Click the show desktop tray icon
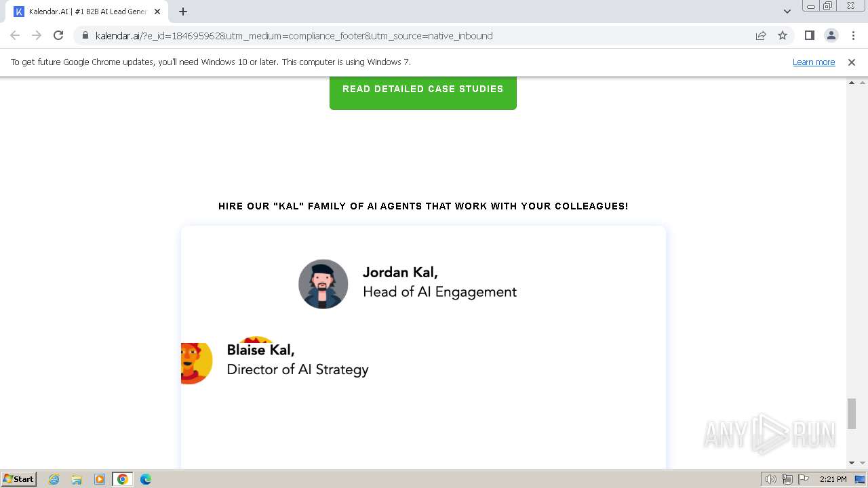Viewport: 868px width, 488px height. click(861, 479)
